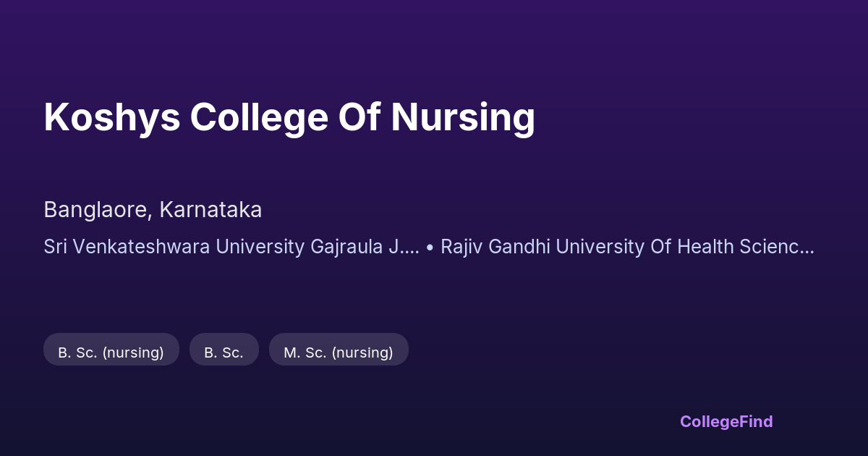The image size is (868, 456).
Task: Select the M. Sc. (nursing) course chip
Action: [x=339, y=352]
